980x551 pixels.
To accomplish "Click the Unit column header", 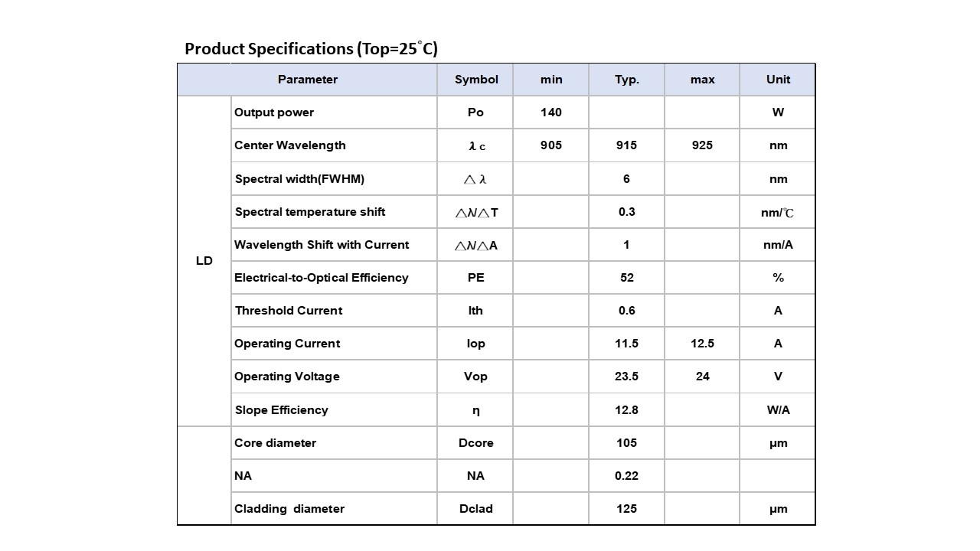I will click(778, 80).
